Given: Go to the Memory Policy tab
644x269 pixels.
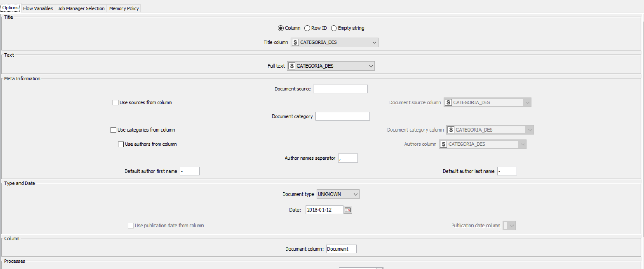Looking at the screenshot, I should pos(124,8).
